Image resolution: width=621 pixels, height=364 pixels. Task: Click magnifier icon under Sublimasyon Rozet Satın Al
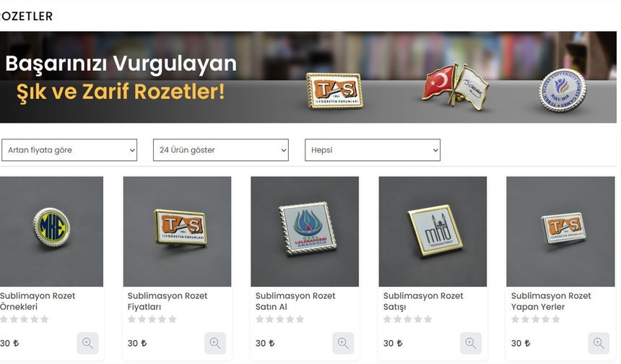[x=343, y=343]
